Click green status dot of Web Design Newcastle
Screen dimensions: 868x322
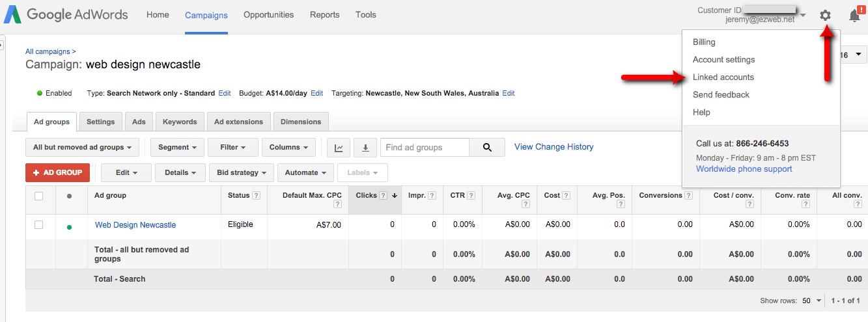(70, 227)
